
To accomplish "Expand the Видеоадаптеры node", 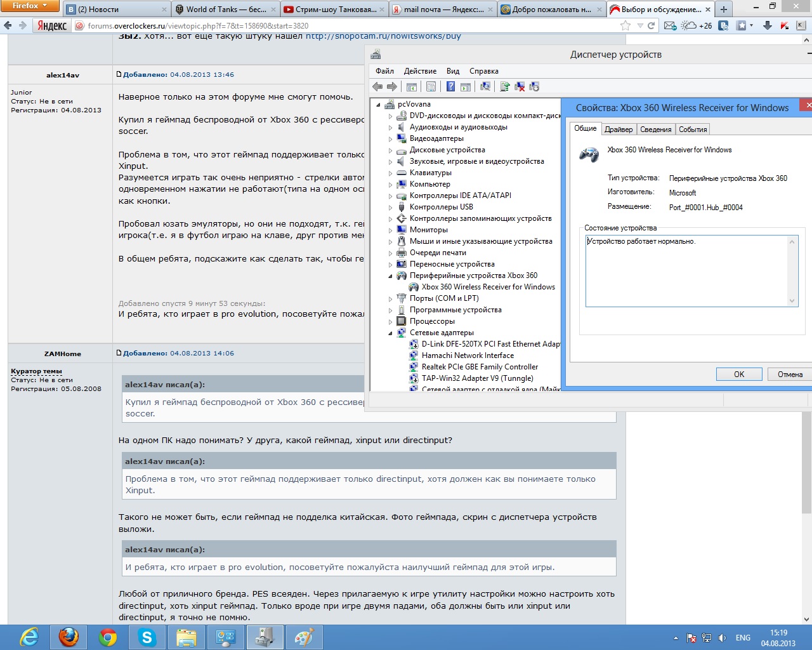I will tap(391, 138).
